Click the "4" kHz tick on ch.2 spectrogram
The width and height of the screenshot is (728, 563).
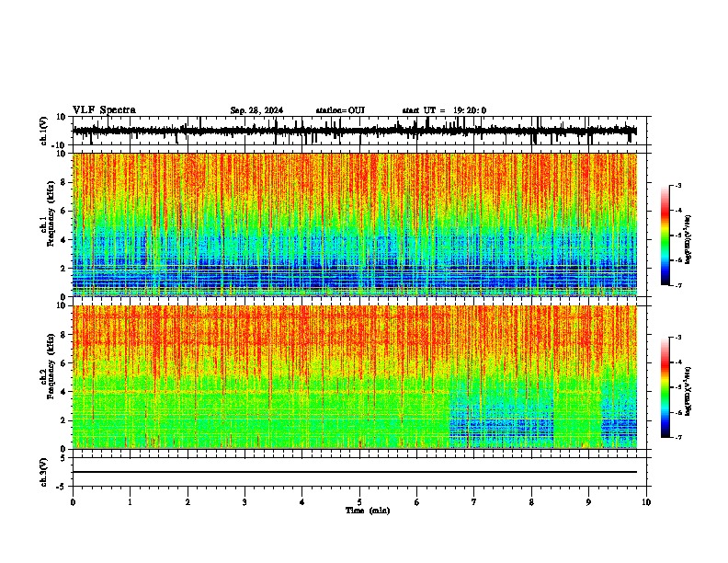point(63,392)
